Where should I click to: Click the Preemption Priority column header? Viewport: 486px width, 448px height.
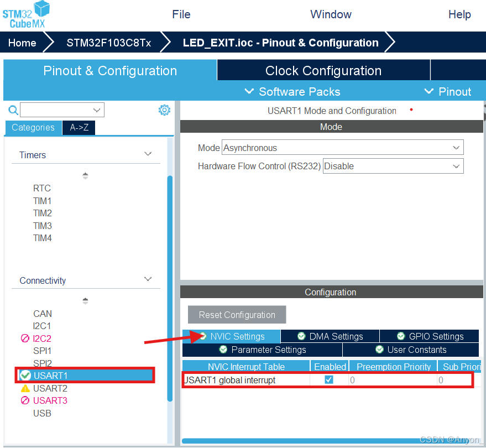(x=393, y=367)
